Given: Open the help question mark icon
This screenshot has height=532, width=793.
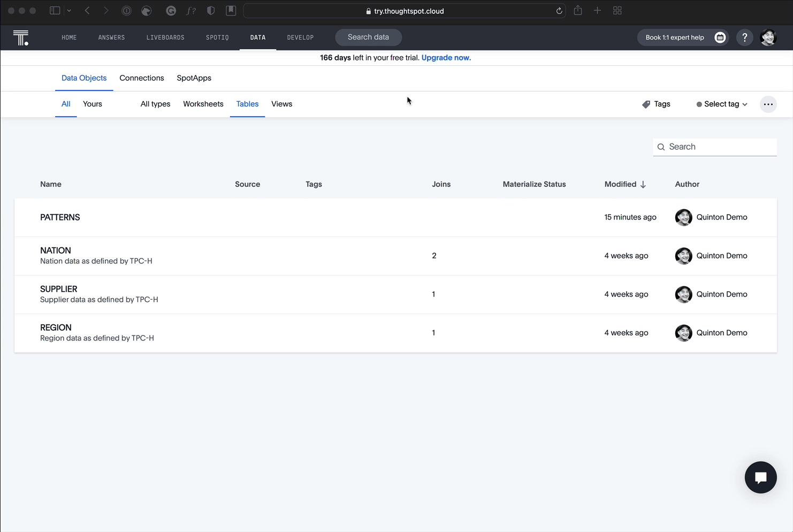Looking at the screenshot, I should point(744,37).
